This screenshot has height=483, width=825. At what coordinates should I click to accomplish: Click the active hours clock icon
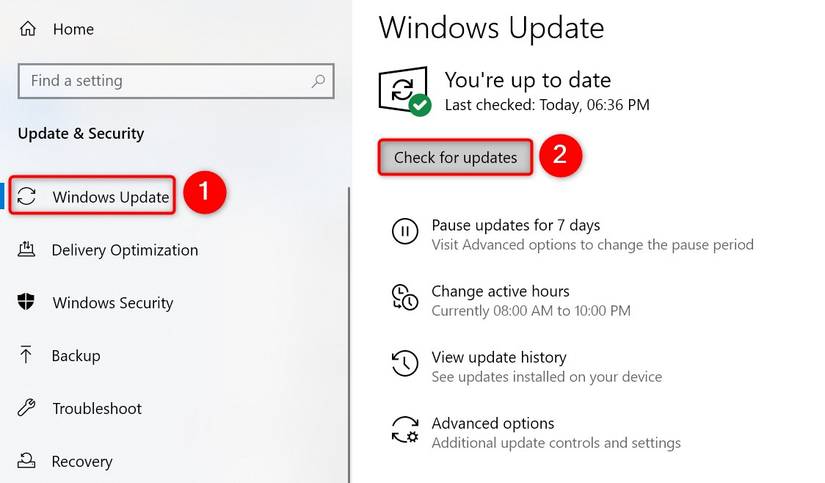click(x=404, y=298)
